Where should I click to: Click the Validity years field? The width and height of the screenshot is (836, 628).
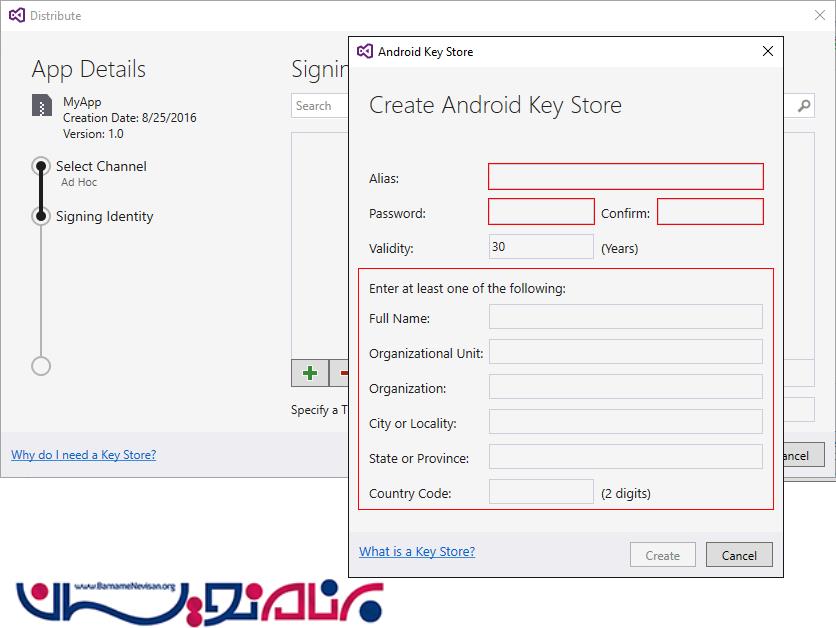coord(541,247)
